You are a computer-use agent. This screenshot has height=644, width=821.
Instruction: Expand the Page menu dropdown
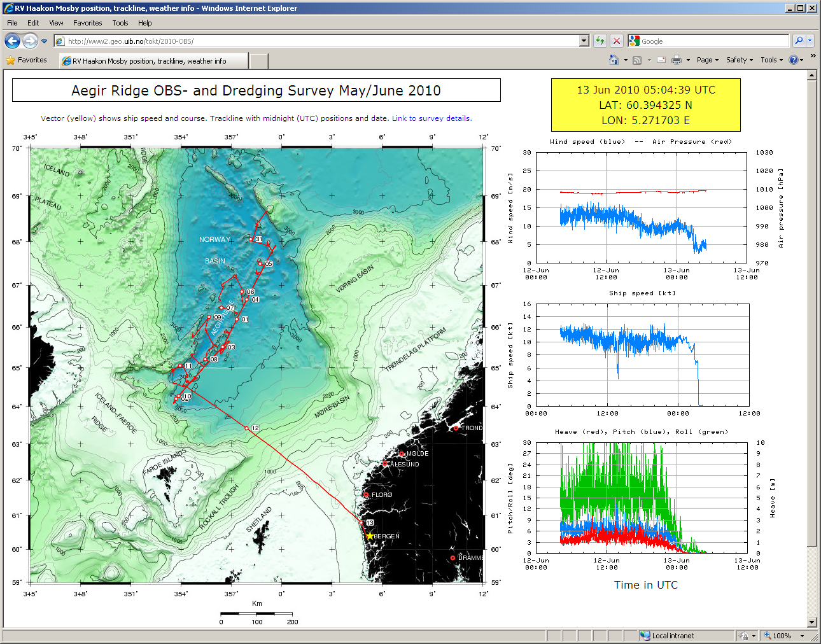coord(707,60)
